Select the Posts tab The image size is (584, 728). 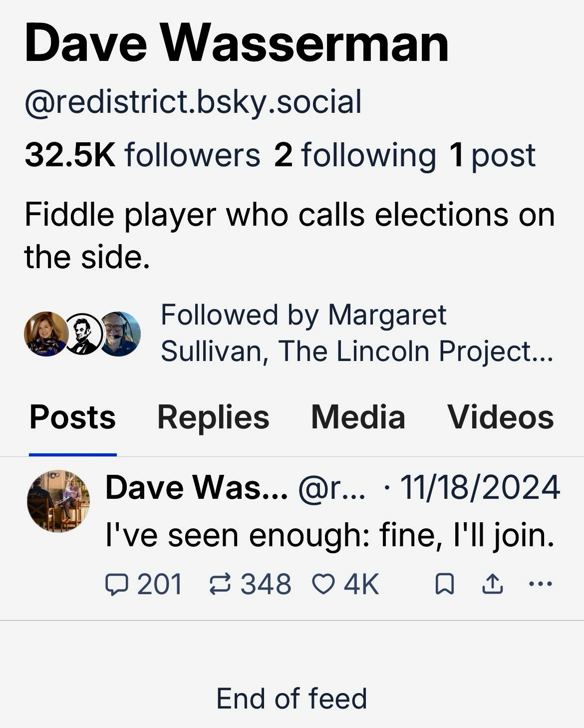click(73, 417)
